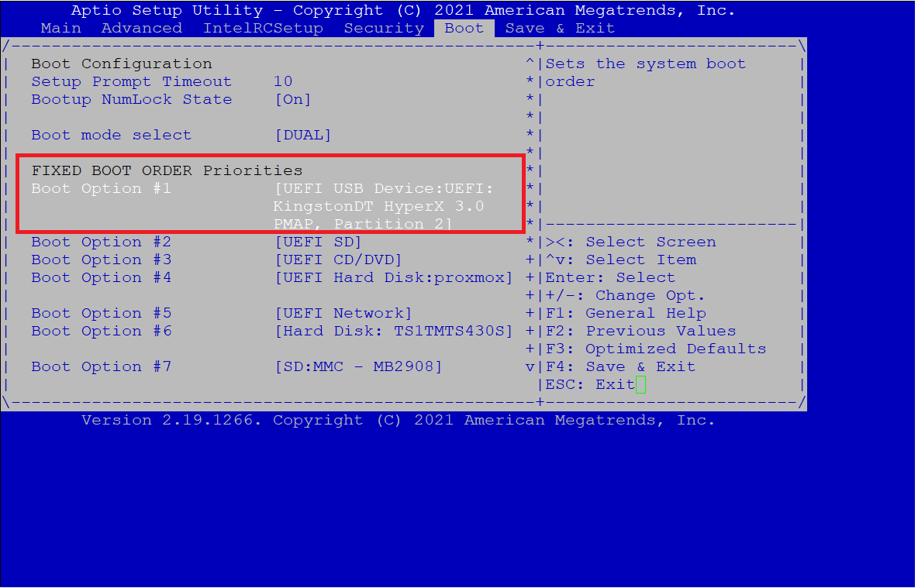This screenshot has height=588, width=918.
Task: Change Boot Option #3 [UEFI CD/DVD] value
Action: (338, 260)
